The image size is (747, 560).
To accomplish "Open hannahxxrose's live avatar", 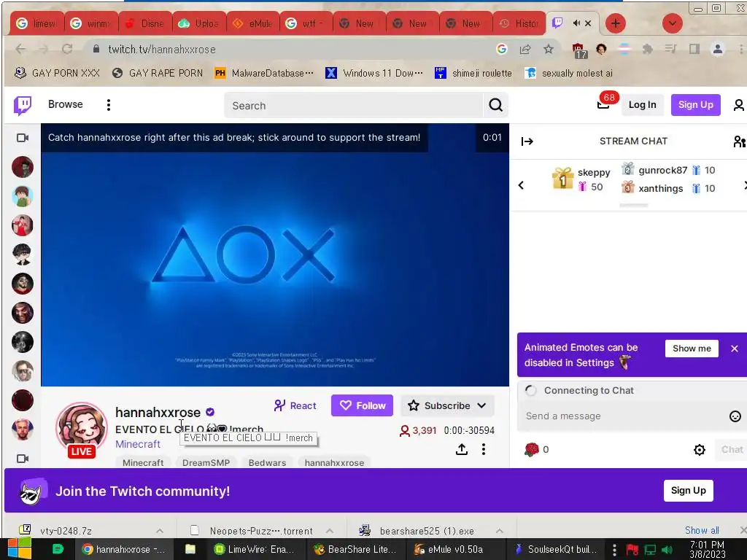I will click(x=82, y=427).
